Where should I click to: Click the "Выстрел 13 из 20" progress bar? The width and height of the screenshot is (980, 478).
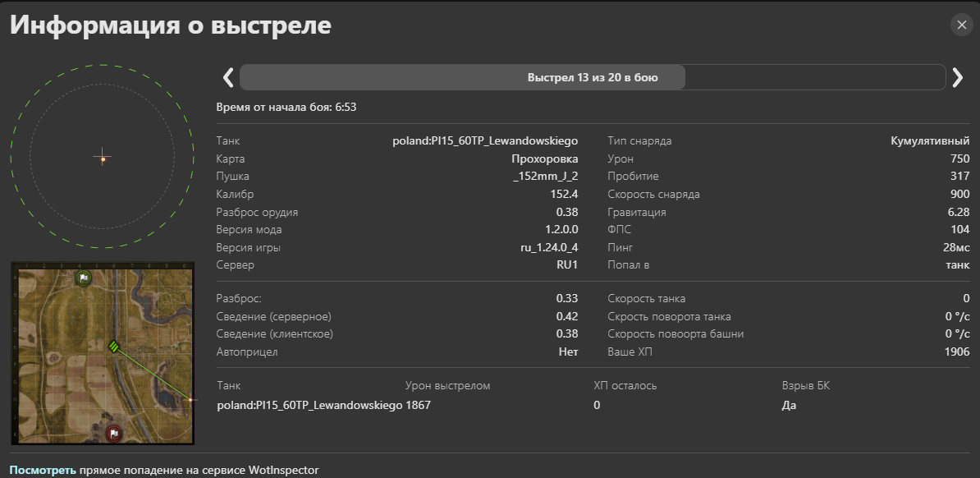pyautogui.click(x=592, y=78)
